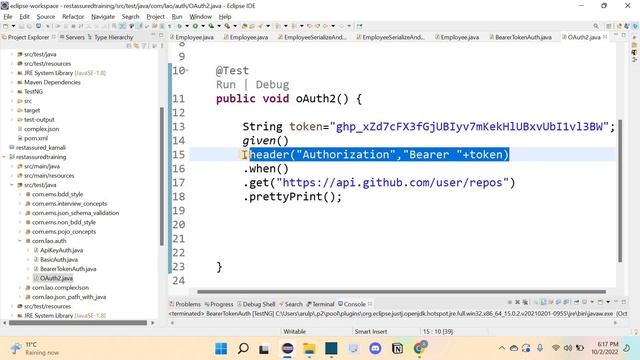Viewport: 640px width, 360px height.
Task: Click the External Tools toolbar icon
Action: pos(227,26)
